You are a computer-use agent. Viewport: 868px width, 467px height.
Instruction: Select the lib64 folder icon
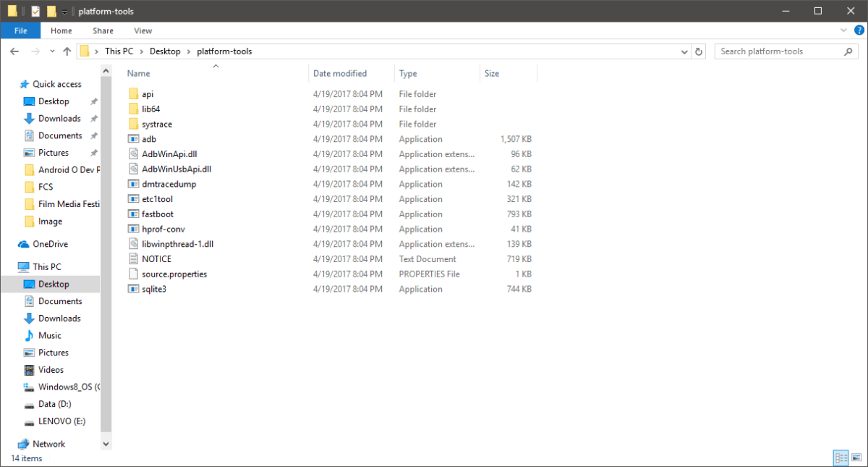tap(133, 109)
